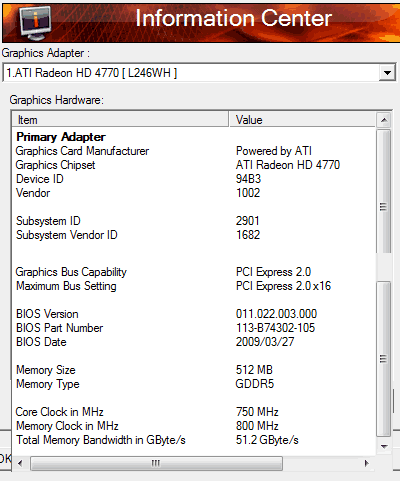Click the 94B3 device ID value
This screenshot has height=481, width=400.
248,179
